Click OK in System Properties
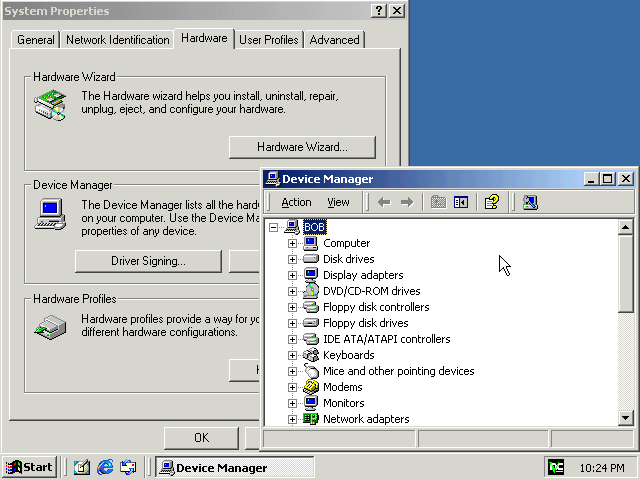The image size is (640, 480). 201,438
